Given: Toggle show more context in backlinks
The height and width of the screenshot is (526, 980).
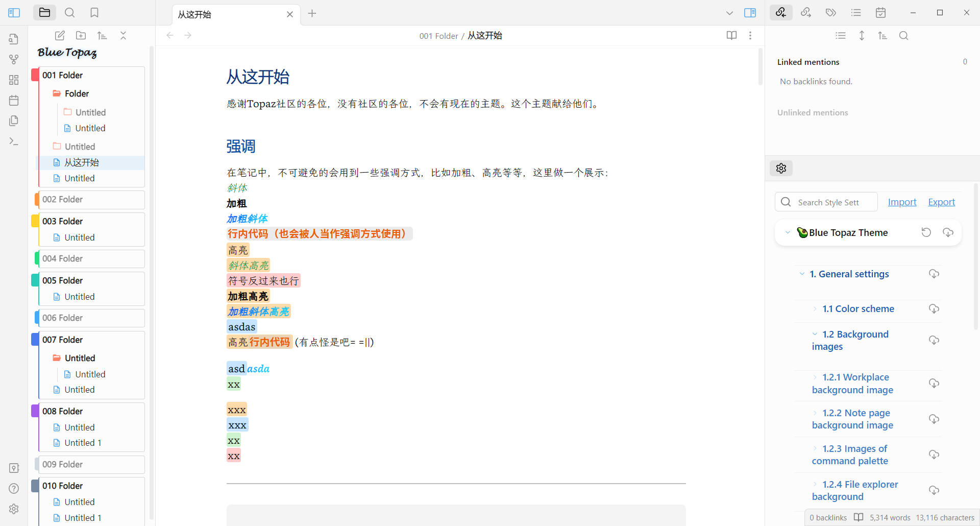Looking at the screenshot, I should click(862, 35).
